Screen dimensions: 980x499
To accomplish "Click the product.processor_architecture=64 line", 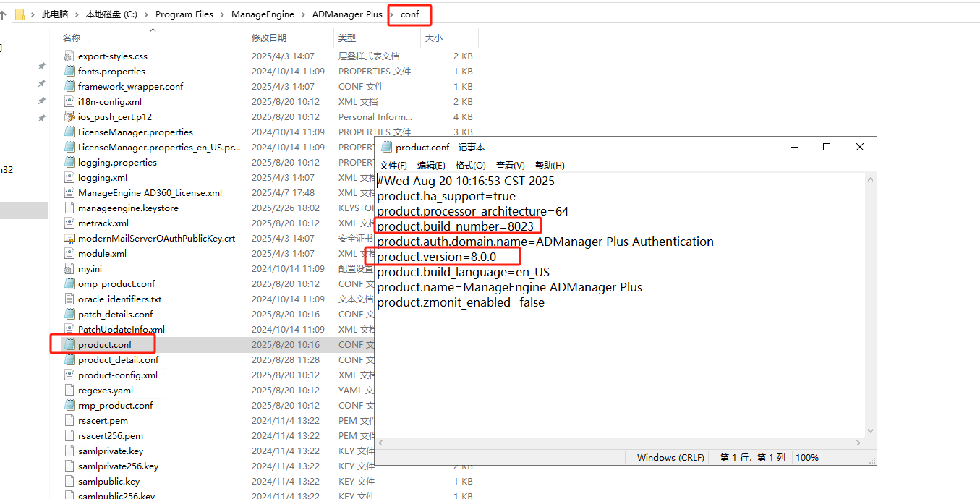I will point(472,211).
